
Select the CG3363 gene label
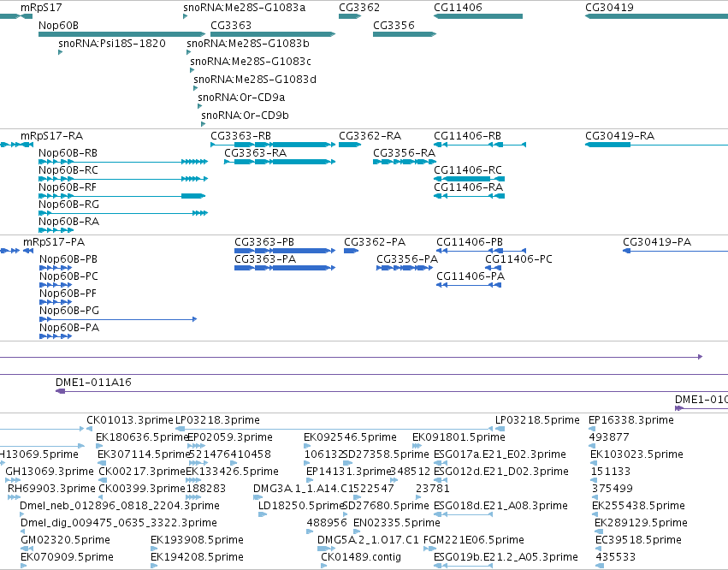click(x=231, y=25)
